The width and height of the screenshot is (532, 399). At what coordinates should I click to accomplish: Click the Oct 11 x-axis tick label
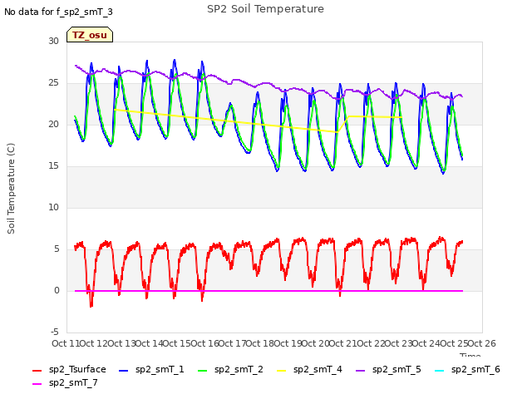click(66, 343)
